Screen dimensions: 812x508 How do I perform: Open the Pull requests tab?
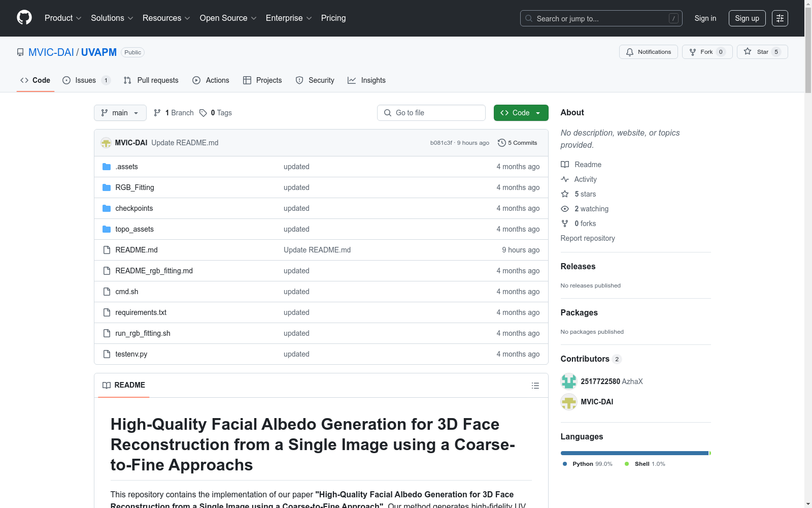[151, 80]
